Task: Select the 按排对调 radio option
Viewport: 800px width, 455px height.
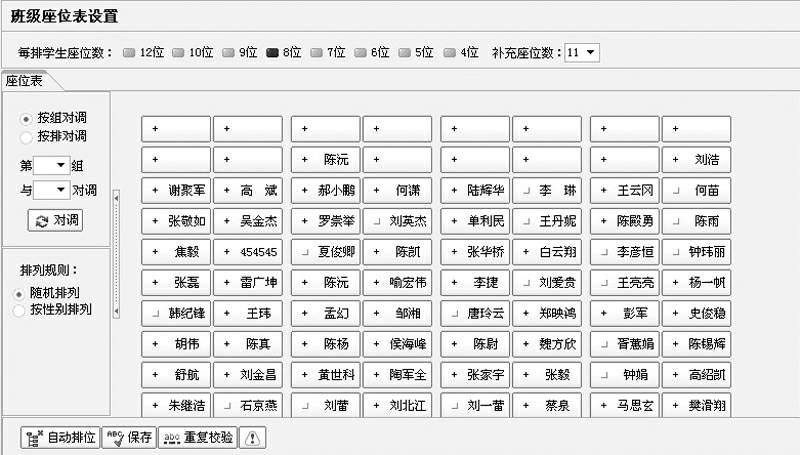Action: tap(26, 136)
